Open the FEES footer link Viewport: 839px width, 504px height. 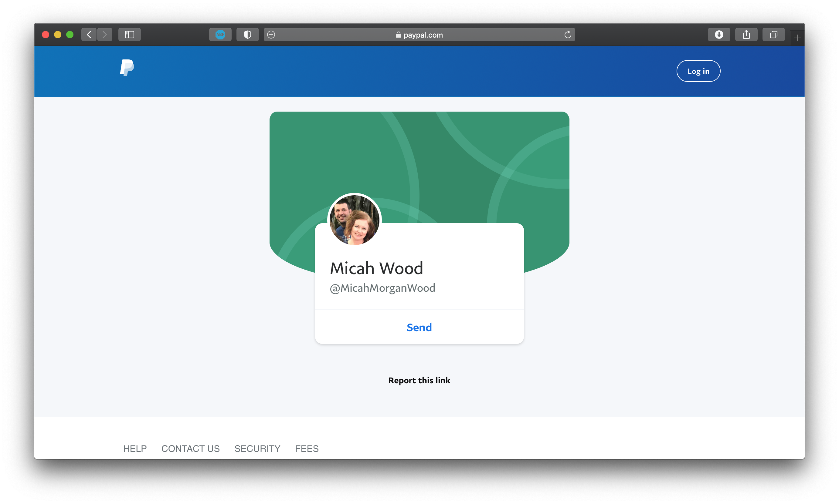click(307, 449)
